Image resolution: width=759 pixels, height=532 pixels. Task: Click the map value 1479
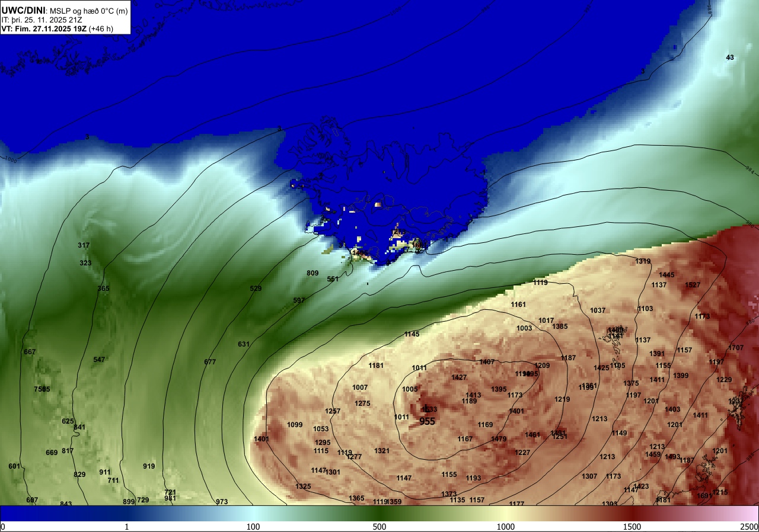point(499,439)
